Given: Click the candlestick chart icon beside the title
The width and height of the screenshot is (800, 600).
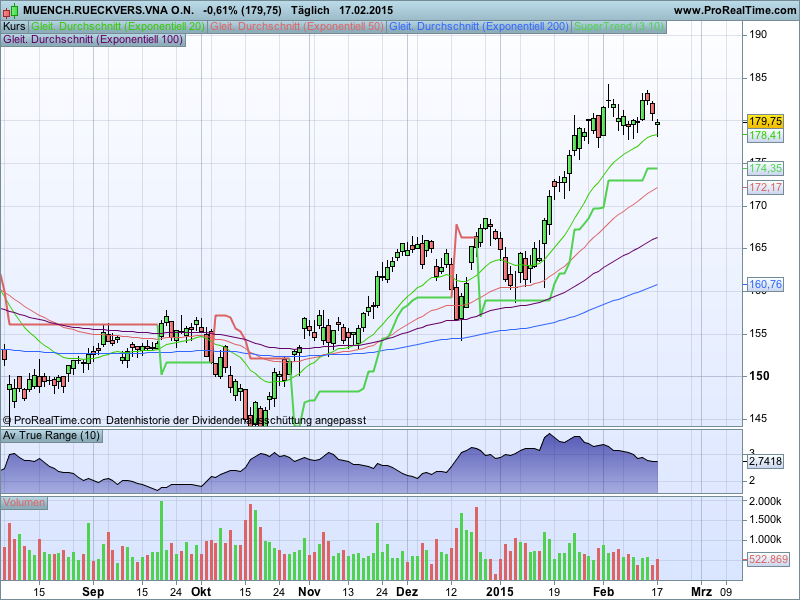Looking at the screenshot, I should click(11, 10).
